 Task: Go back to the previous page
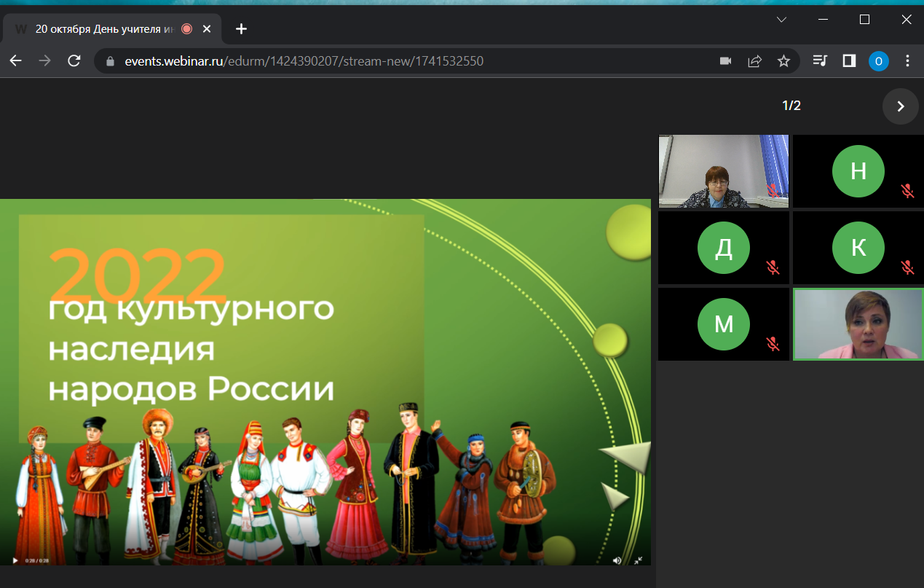click(x=16, y=61)
